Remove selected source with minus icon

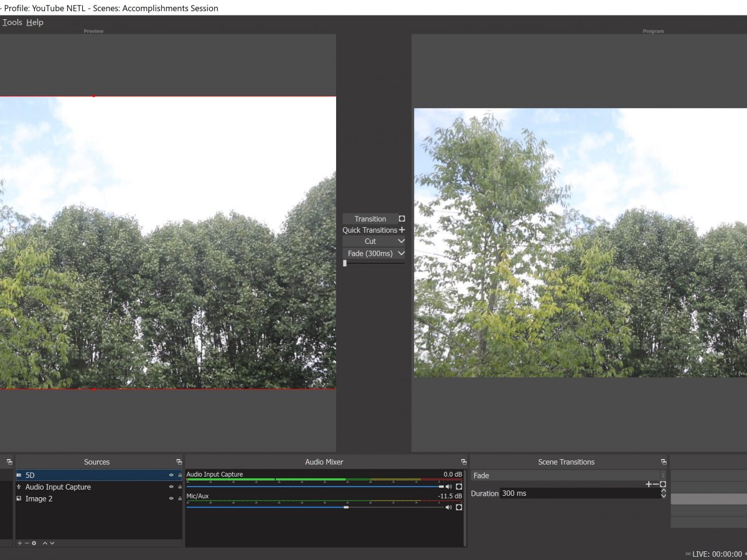(x=27, y=543)
